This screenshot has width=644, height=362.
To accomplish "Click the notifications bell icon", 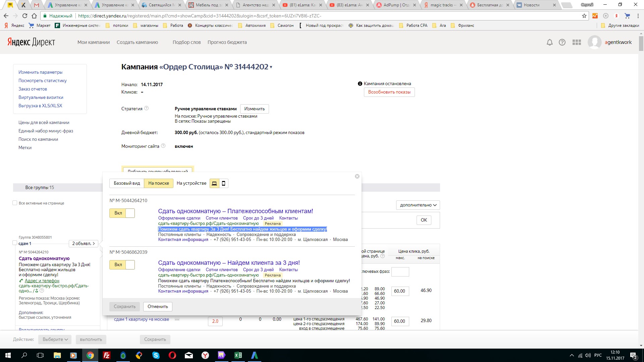I will pyautogui.click(x=549, y=43).
